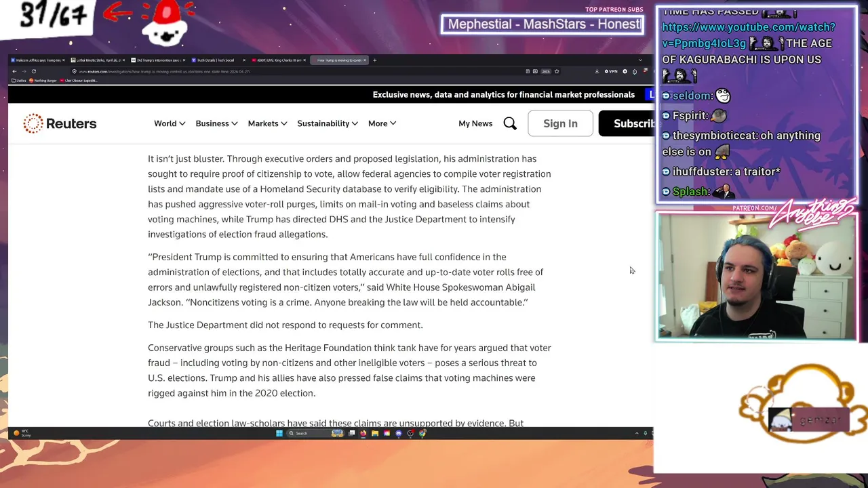
Task: Click 'seldom' username in chat
Action: (692, 96)
